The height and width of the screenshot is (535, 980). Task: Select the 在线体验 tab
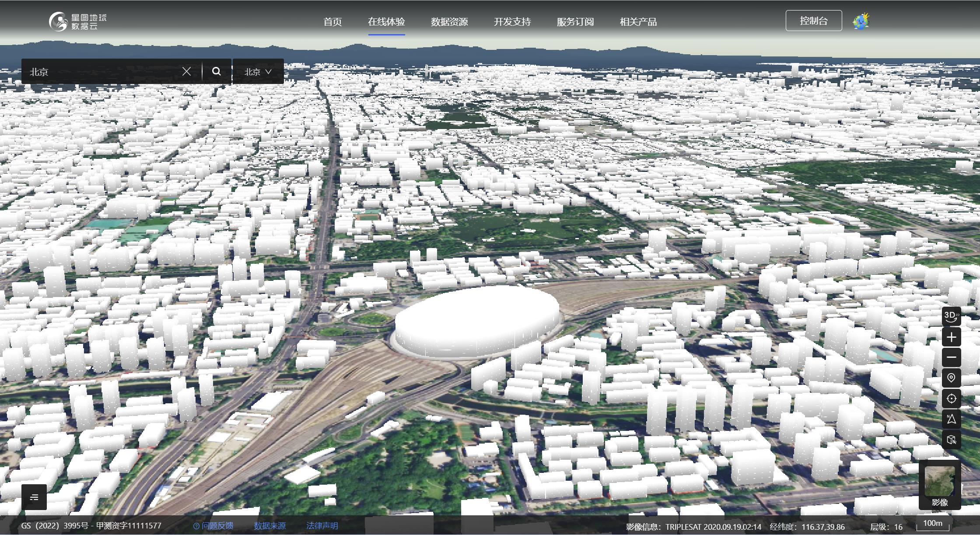coord(386,22)
